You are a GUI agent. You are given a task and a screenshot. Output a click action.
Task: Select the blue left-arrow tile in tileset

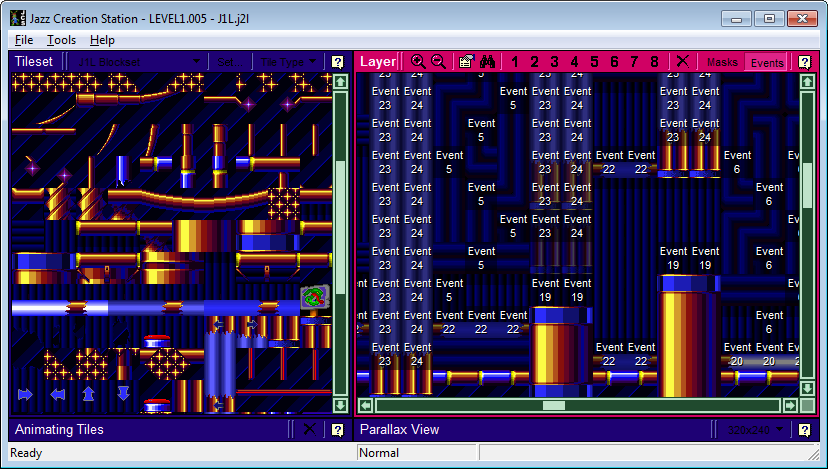coord(57,394)
